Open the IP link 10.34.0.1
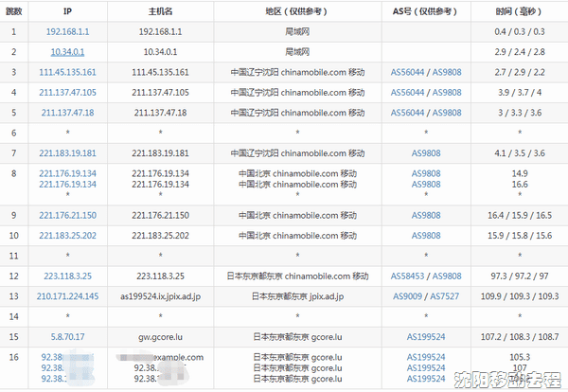 [67, 52]
